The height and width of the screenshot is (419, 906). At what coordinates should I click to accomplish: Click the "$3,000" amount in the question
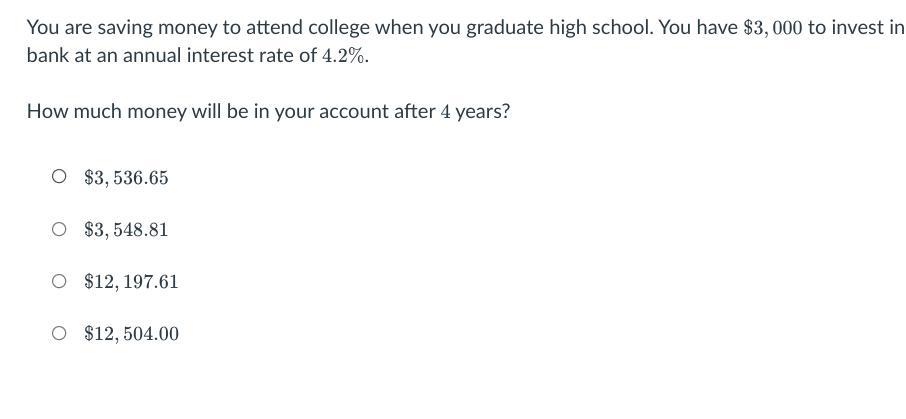click(773, 28)
